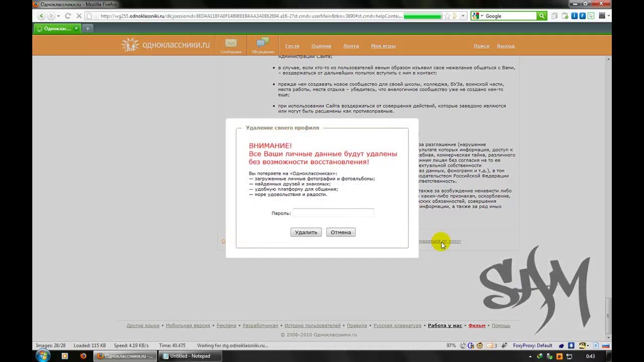Click the page document status bar icon
Image resolution: width=644 pixels, height=362 pixels.
point(596,345)
